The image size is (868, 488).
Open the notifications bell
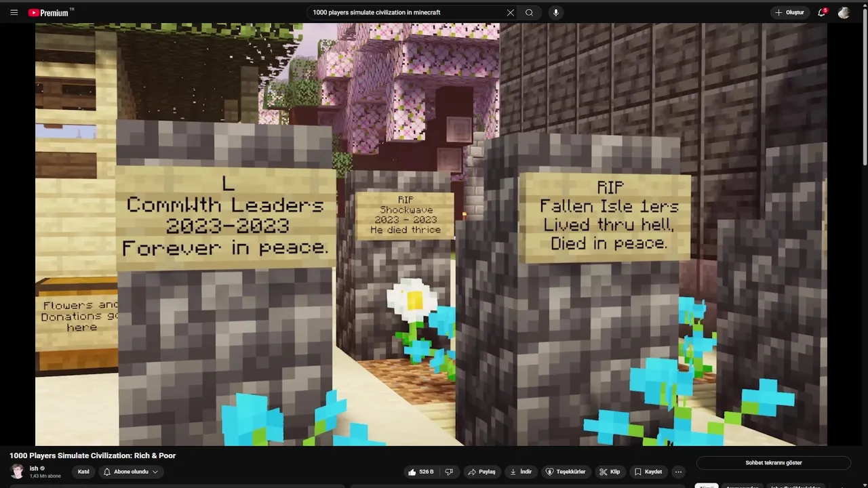(821, 12)
